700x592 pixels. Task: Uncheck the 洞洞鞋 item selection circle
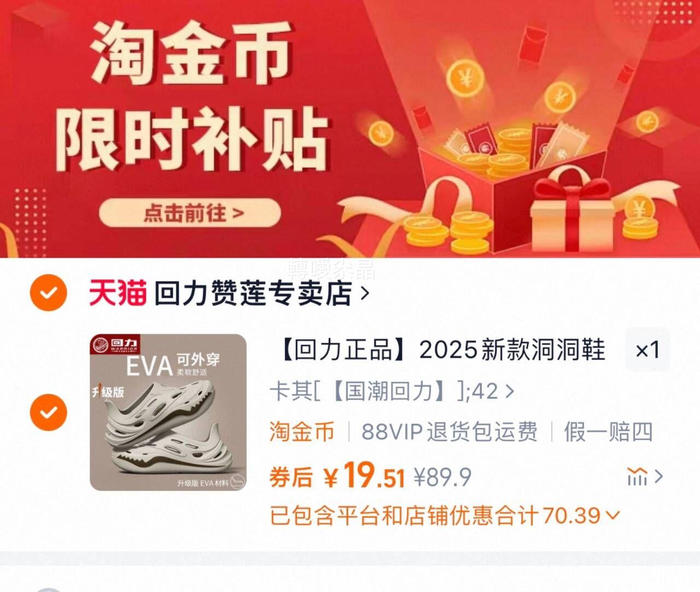click(x=48, y=412)
